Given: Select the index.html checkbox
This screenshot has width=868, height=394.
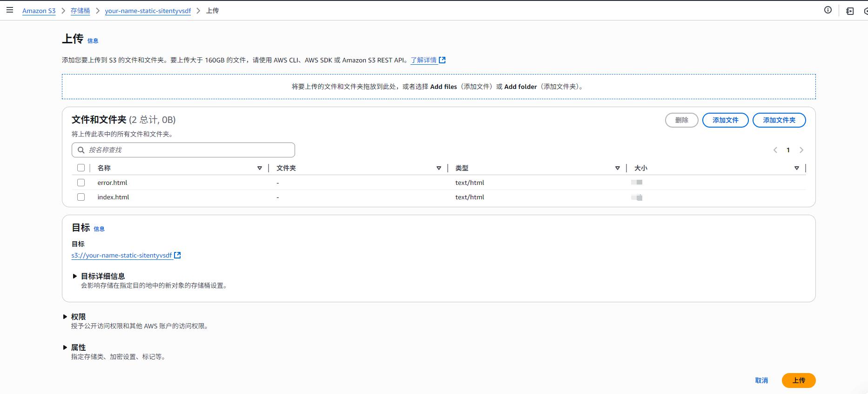Looking at the screenshot, I should (81, 197).
